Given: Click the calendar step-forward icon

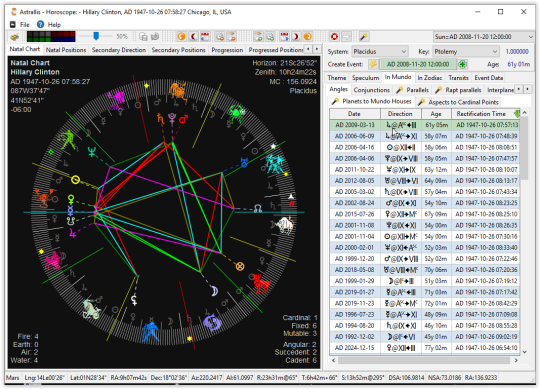Looking at the screenshot, I should (284, 36).
